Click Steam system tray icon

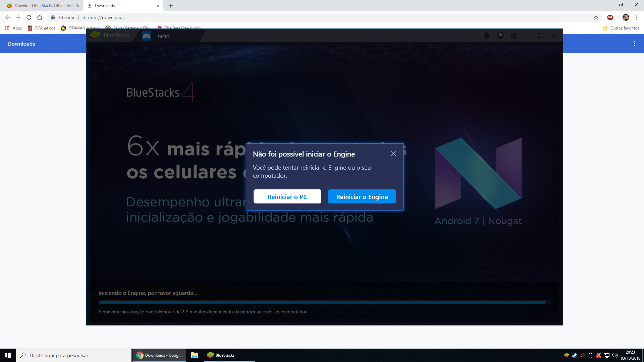click(x=575, y=355)
